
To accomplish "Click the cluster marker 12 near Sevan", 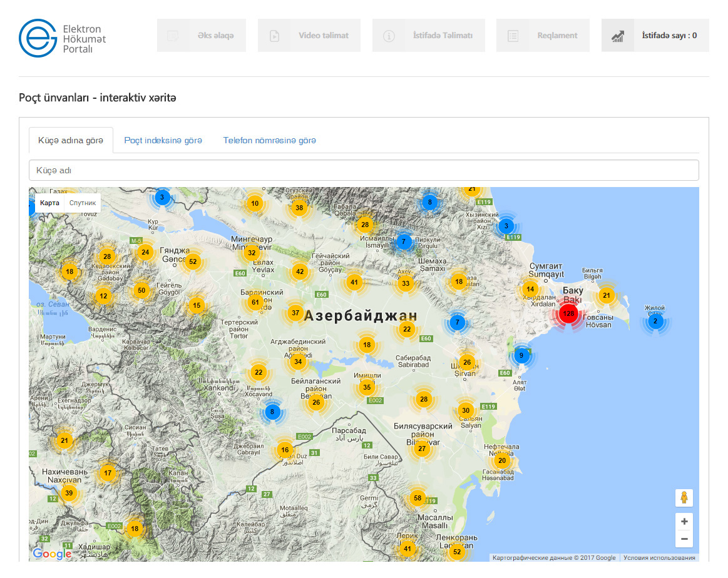I will [103, 296].
